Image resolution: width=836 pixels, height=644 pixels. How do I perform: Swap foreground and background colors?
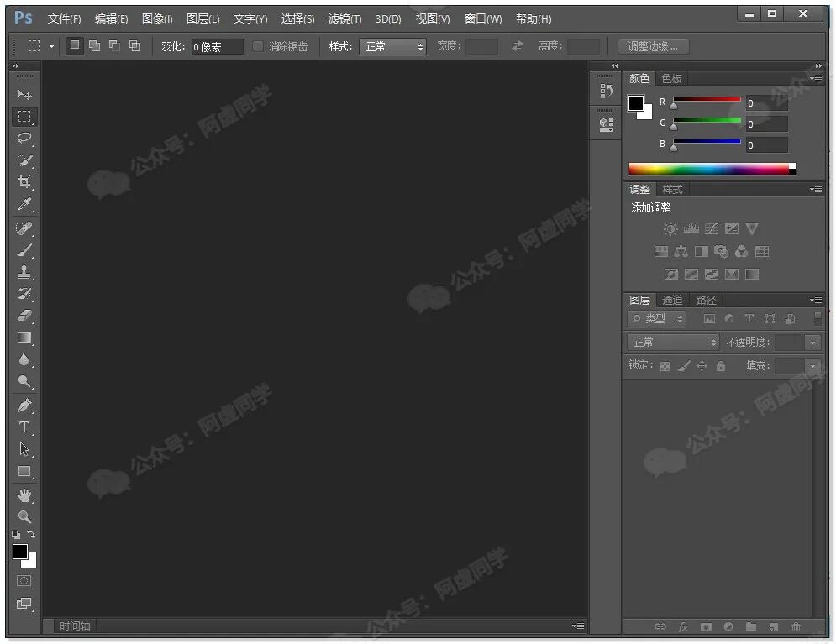tap(31, 534)
